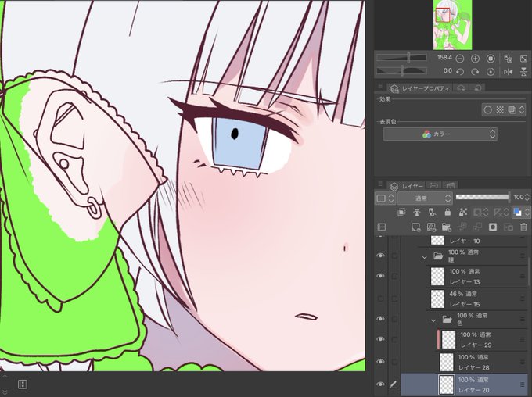The width and height of the screenshot is (532, 397).
Task: Create new vector layer
Action: pos(431,227)
